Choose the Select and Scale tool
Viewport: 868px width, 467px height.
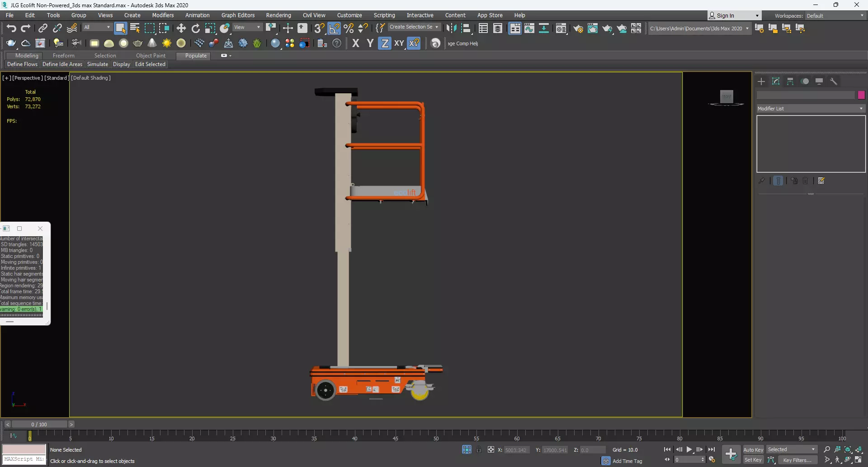[210, 28]
